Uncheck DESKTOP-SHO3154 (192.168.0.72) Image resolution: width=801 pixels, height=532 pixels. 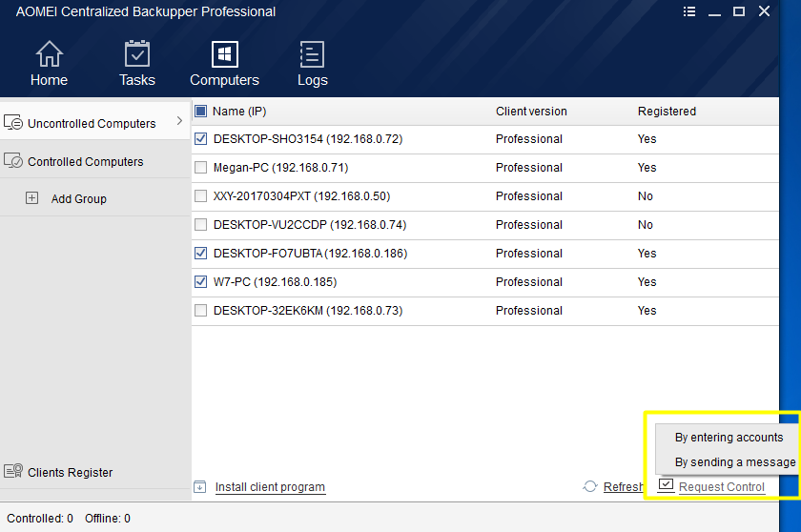[x=201, y=138]
